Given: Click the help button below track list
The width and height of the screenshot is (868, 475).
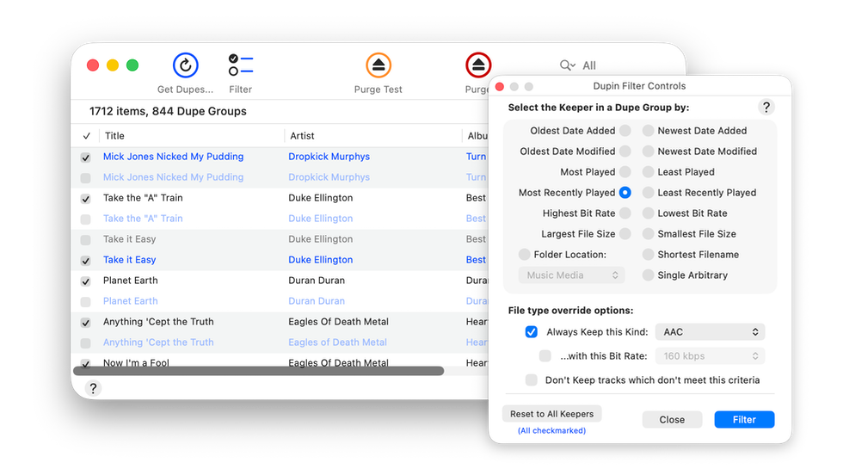Looking at the screenshot, I should click(x=93, y=388).
